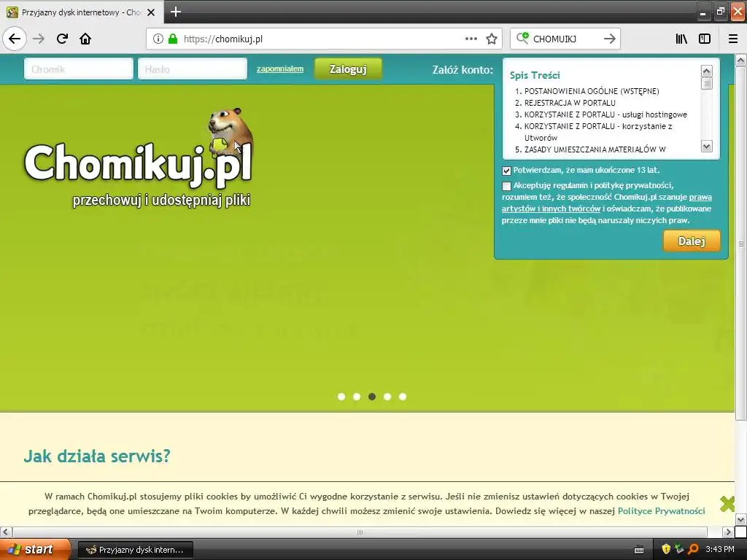Click the page vertical scrollbar up arrow
Viewport: 747px width, 560px height.
tap(741, 61)
